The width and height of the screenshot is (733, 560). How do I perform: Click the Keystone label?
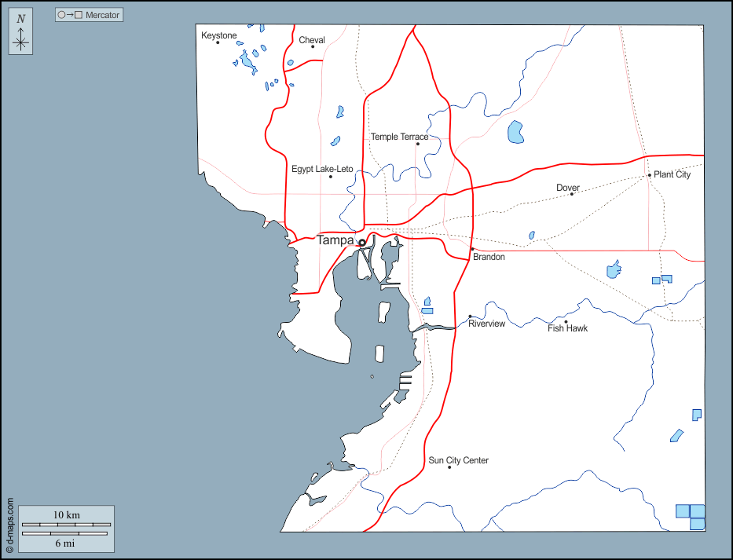218,35
